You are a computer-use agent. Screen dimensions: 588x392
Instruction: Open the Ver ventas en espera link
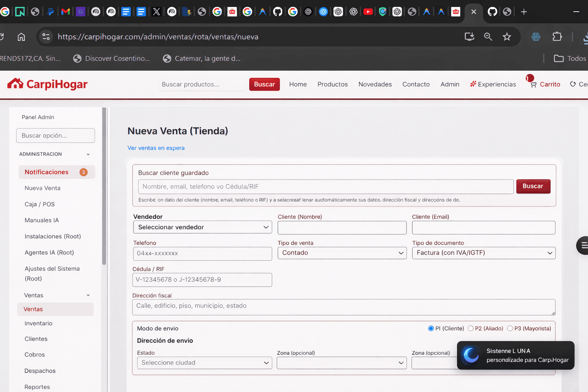[x=156, y=148]
